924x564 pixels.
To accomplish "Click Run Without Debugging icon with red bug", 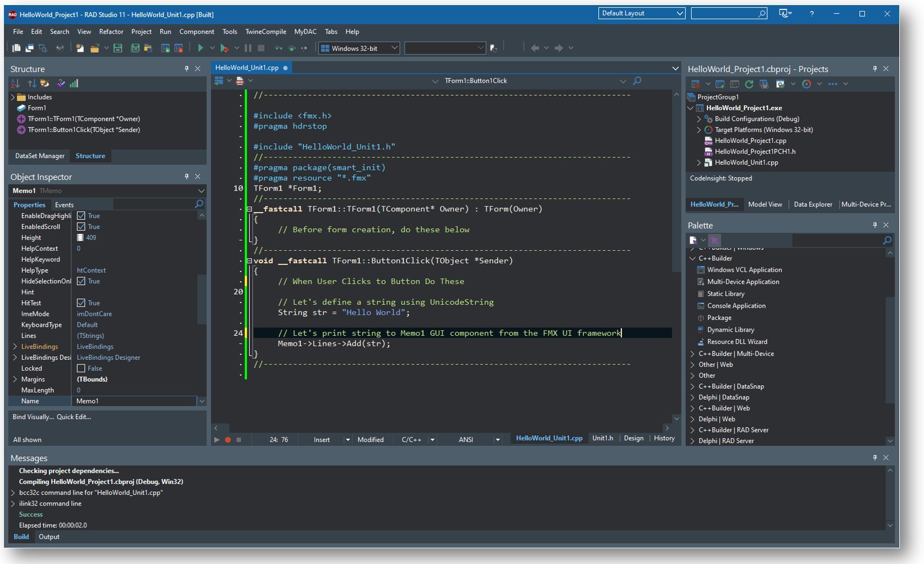I will pos(224,48).
